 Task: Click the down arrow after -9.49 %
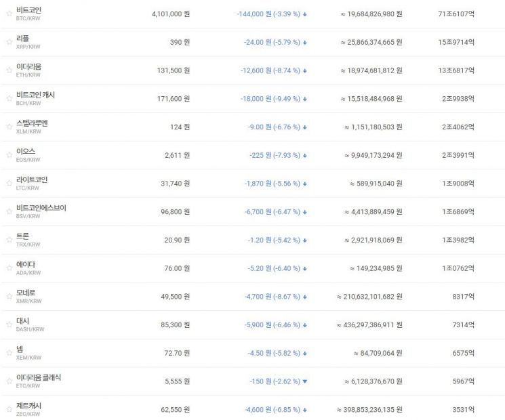304,99
